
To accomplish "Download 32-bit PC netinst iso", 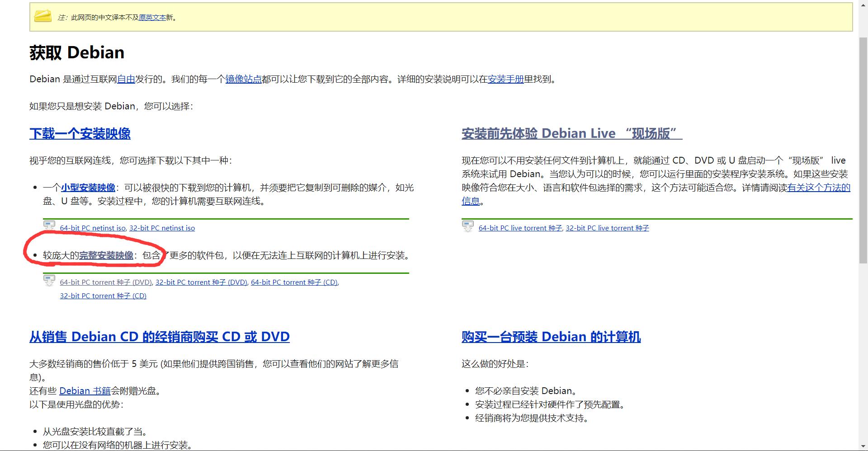I will coord(162,228).
